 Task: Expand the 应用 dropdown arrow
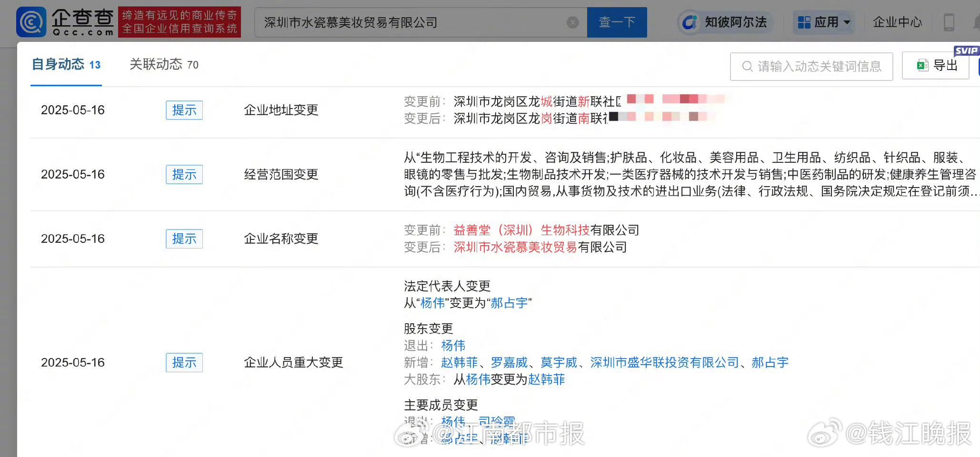pyautogui.click(x=847, y=22)
